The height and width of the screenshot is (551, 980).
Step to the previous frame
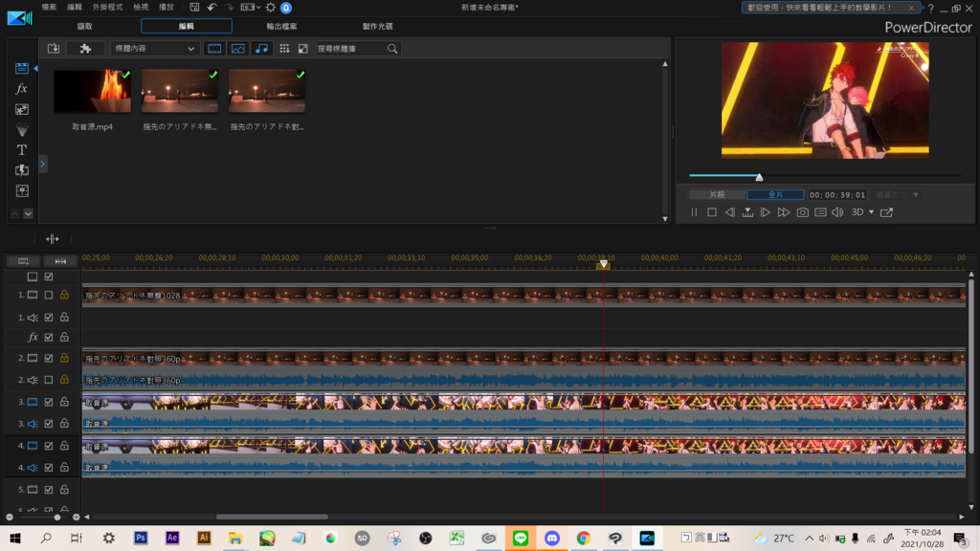[x=730, y=212]
